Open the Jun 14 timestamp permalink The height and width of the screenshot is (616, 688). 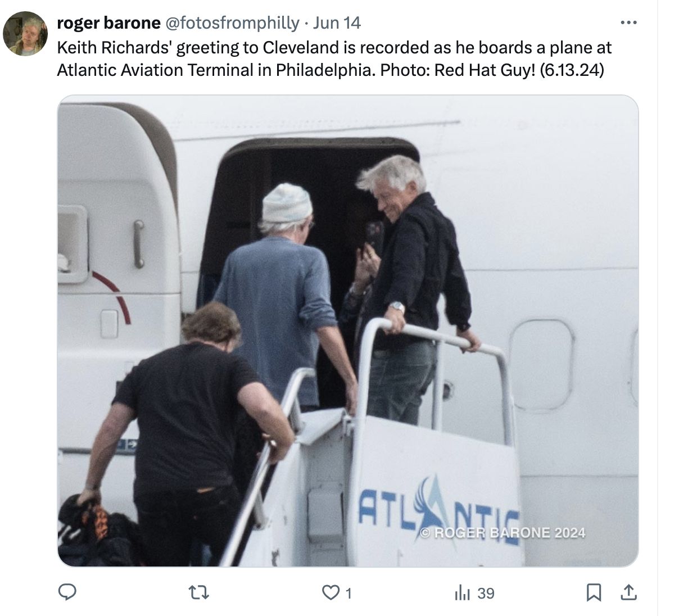pyautogui.click(x=337, y=22)
